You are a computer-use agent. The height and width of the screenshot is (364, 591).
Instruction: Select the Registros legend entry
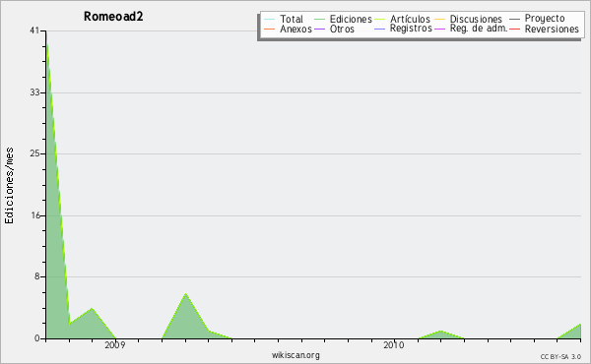411,29
